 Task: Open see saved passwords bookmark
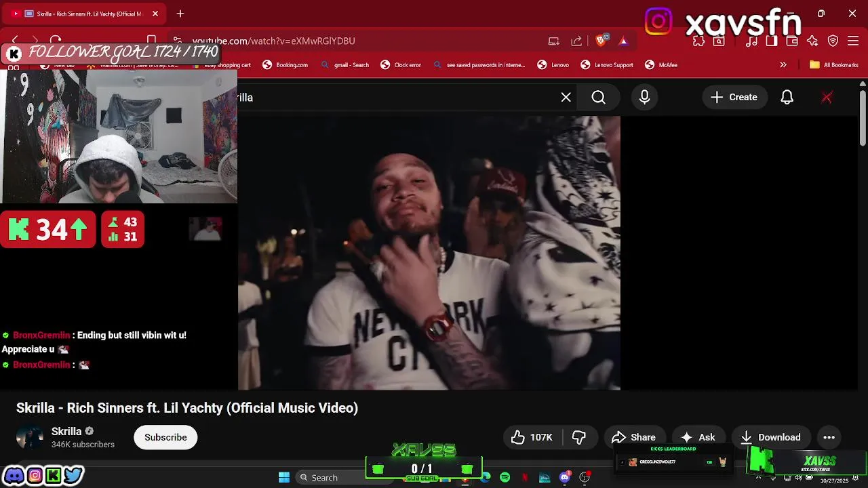pos(479,65)
